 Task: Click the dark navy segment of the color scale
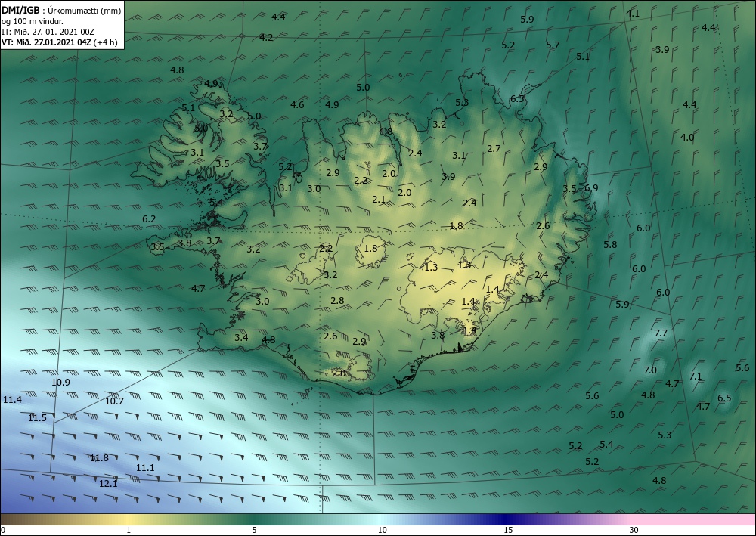click(x=507, y=519)
